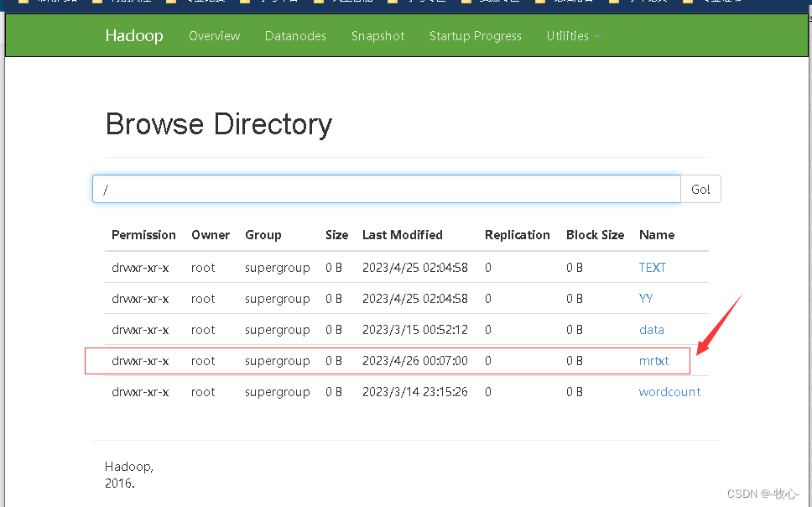Click the Name column header

coord(657,235)
